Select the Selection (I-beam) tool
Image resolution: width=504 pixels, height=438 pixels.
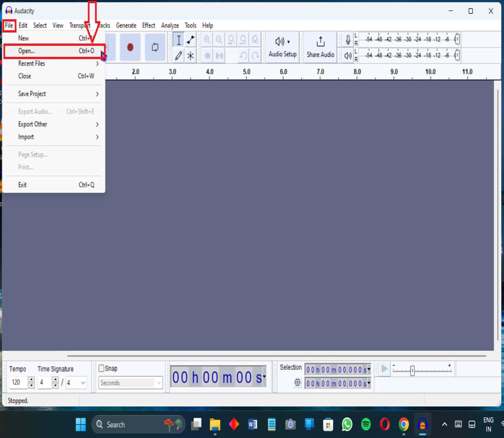click(178, 40)
